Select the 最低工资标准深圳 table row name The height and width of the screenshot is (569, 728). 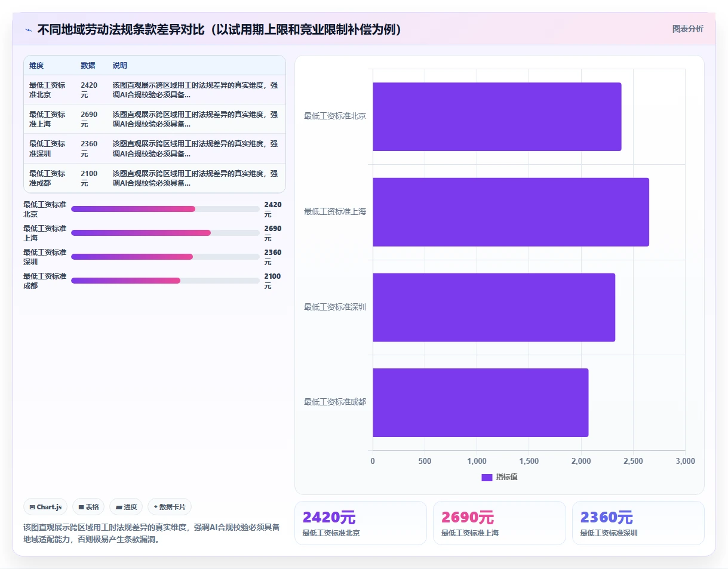(x=47, y=149)
